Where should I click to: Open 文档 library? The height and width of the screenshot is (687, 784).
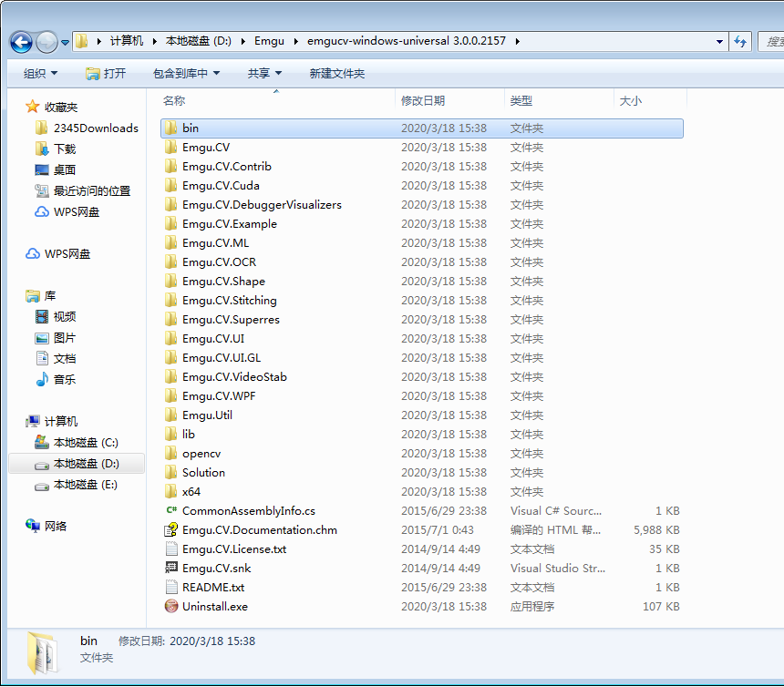pyautogui.click(x=56, y=359)
